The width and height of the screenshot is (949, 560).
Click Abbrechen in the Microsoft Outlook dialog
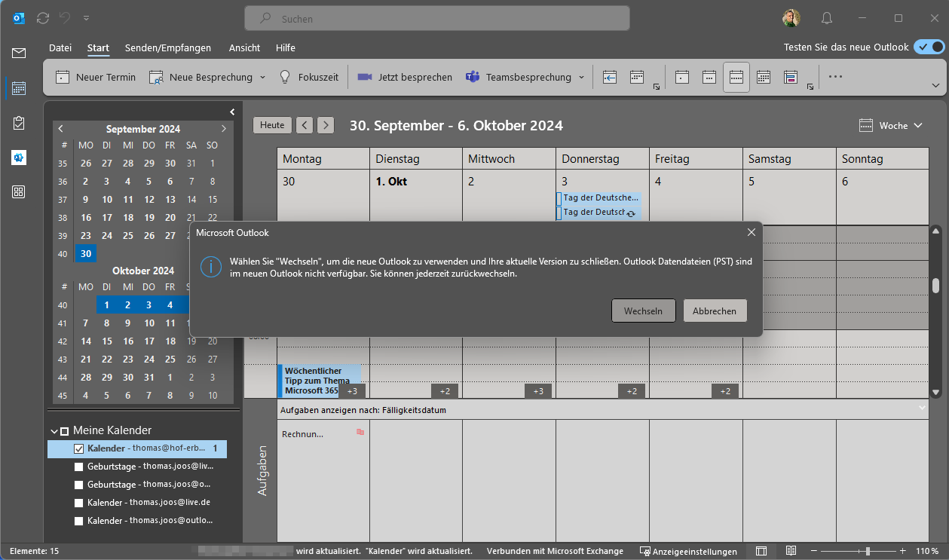pos(715,311)
